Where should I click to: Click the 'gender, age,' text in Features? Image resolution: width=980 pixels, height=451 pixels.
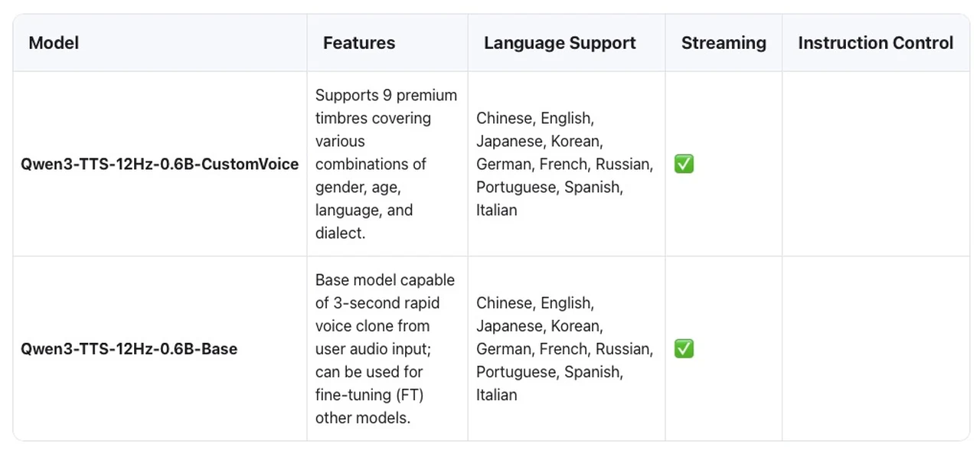[358, 187]
